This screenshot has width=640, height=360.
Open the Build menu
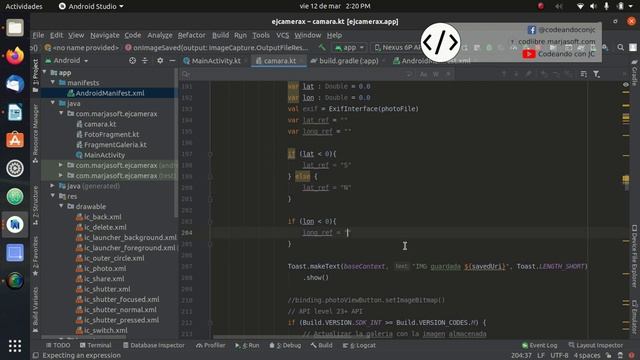coord(220,35)
